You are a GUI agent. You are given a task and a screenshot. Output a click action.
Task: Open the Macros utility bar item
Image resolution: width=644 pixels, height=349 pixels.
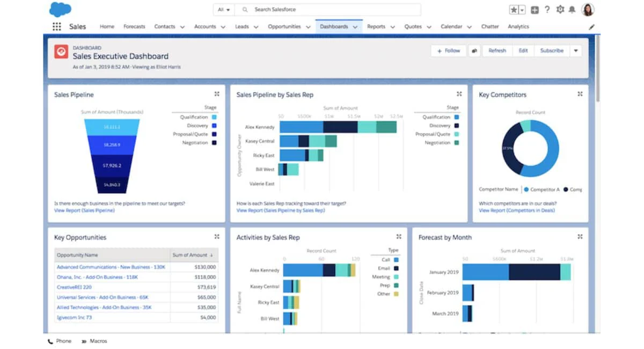click(94, 341)
